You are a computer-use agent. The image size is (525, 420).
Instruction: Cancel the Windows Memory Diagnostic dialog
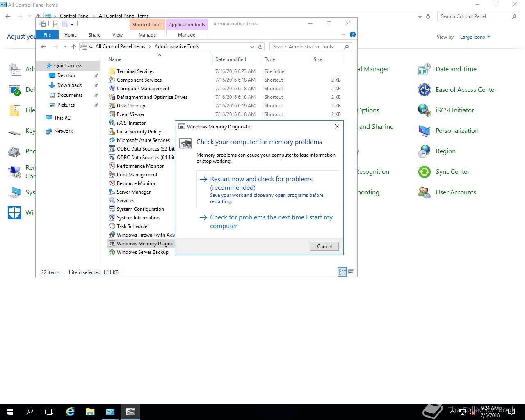(324, 247)
